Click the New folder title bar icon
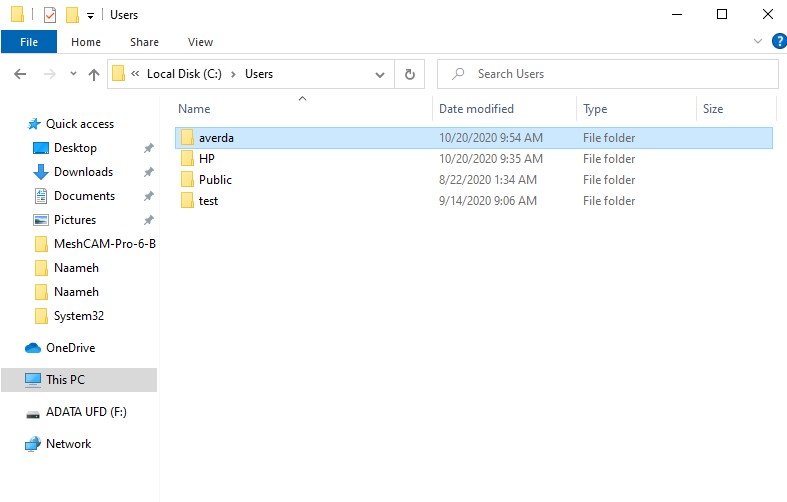The height and width of the screenshot is (502, 787). pos(72,15)
